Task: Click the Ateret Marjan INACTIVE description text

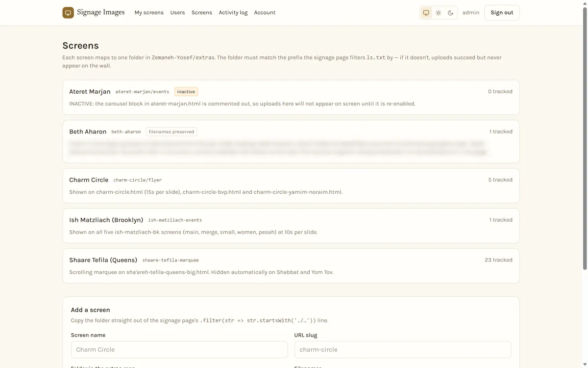Action: (x=242, y=104)
